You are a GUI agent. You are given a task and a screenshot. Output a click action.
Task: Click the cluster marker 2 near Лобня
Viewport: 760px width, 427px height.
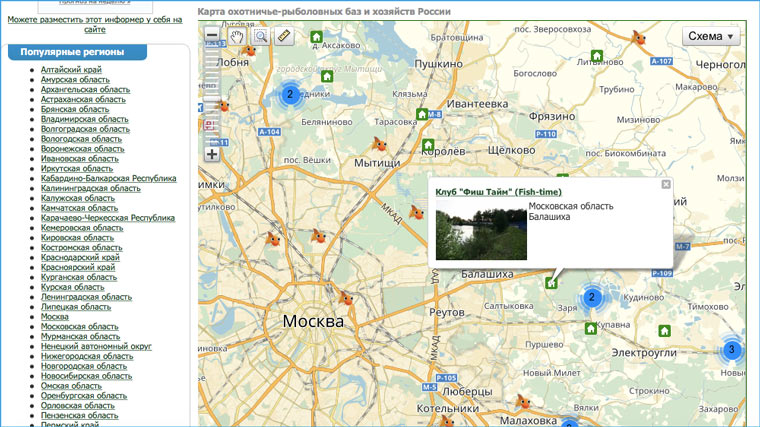[x=289, y=95]
